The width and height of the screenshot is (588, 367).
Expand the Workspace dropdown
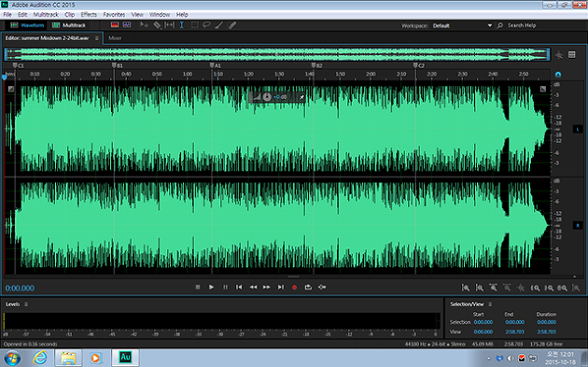click(x=489, y=25)
